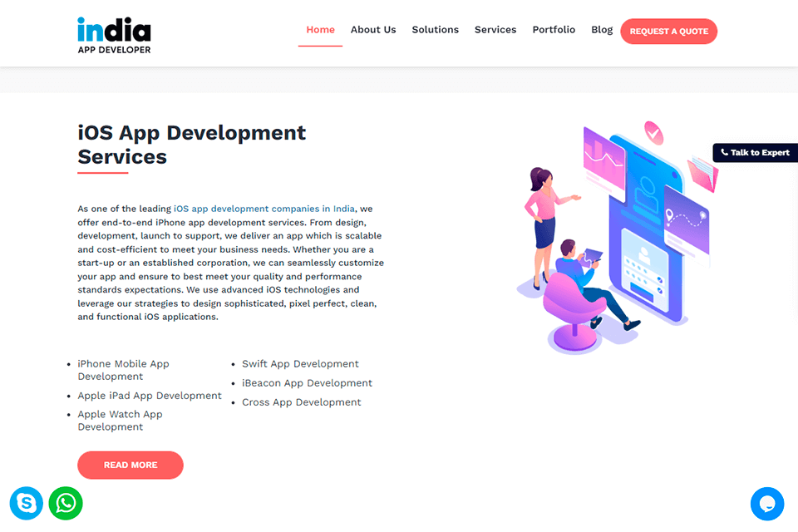Open the Portfolio page
Image resolution: width=798 pixels, height=532 pixels.
(x=554, y=30)
